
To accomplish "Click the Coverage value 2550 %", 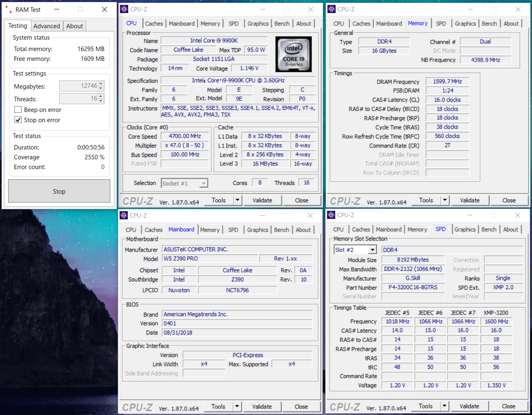I will 94,157.
